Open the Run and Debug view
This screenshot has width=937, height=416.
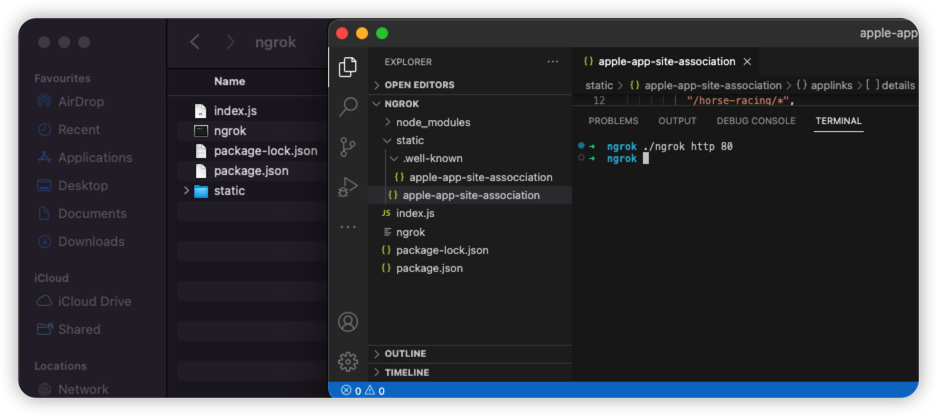pyautogui.click(x=348, y=187)
